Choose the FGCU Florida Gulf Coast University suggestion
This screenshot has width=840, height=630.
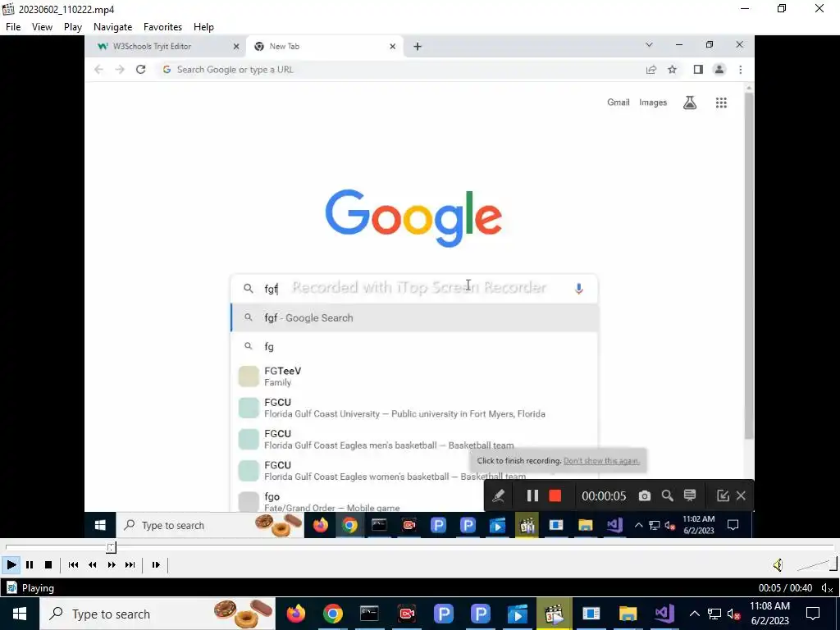pos(414,408)
